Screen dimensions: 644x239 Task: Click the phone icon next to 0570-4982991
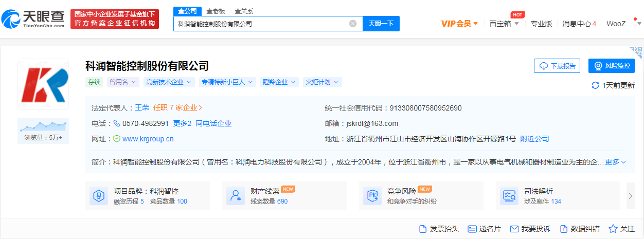[x=117, y=123]
